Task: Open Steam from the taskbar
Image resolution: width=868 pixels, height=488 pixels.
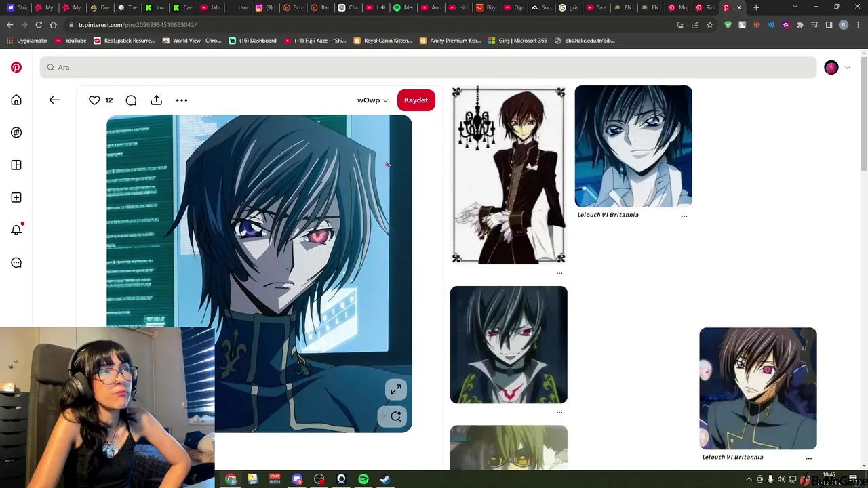Action: pyautogui.click(x=385, y=479)
